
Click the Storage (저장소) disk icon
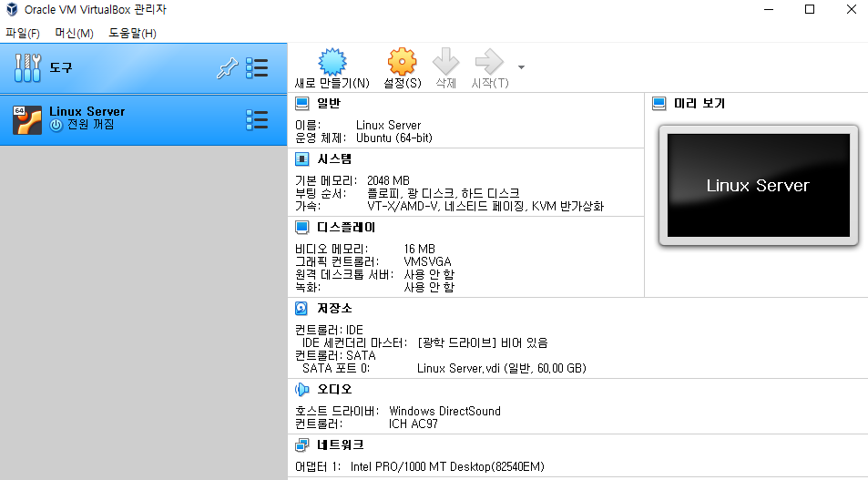click(301, 309)
